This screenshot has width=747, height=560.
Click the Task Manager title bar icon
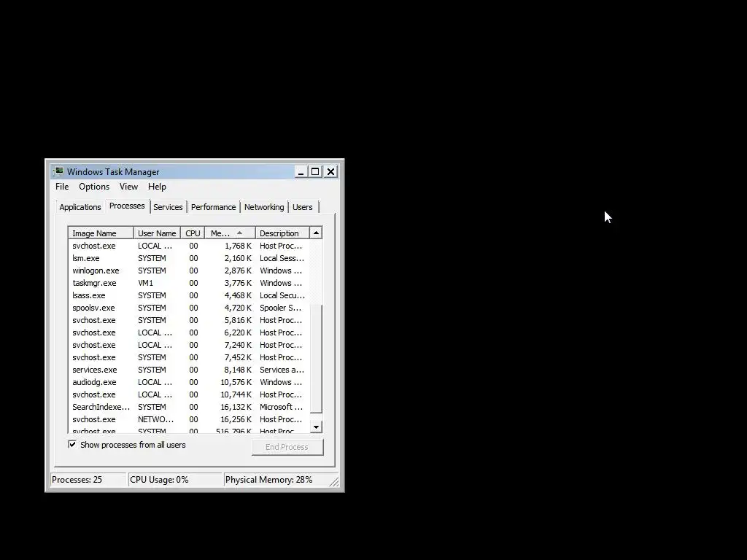58,171
